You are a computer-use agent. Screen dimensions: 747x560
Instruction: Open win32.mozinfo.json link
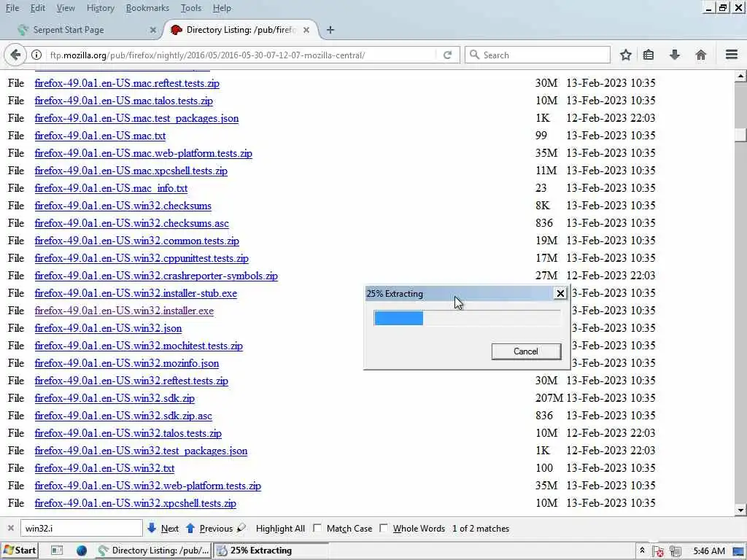tap(127, 363)
